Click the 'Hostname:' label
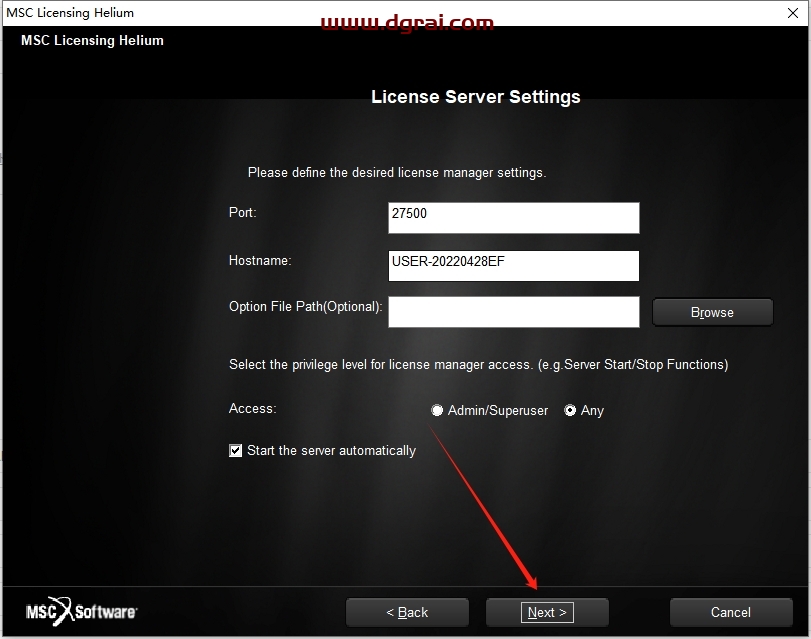This screenshot has width=811, height=639. pyautogui.click(x=260, y=260)
